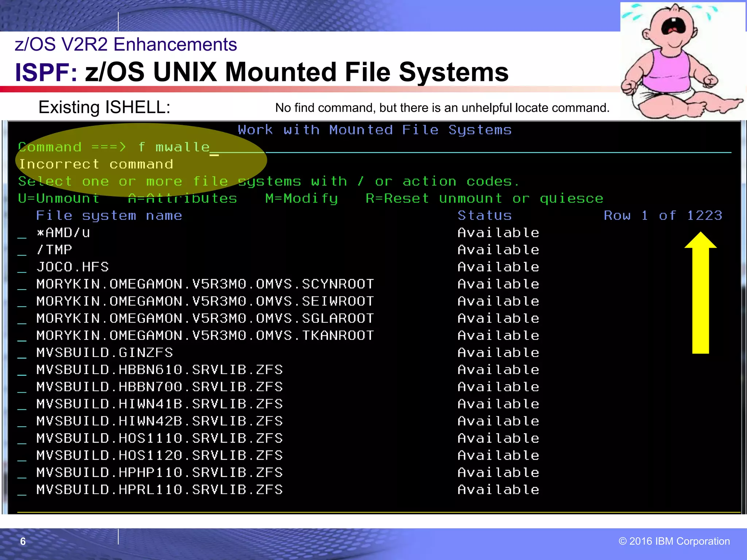Click action field for MORYKIN.OMEGAMON.V5R3M0.OMVS.TKANROOT
The image size is (747, 560).
pyautogui.click(x=22, y=336)
